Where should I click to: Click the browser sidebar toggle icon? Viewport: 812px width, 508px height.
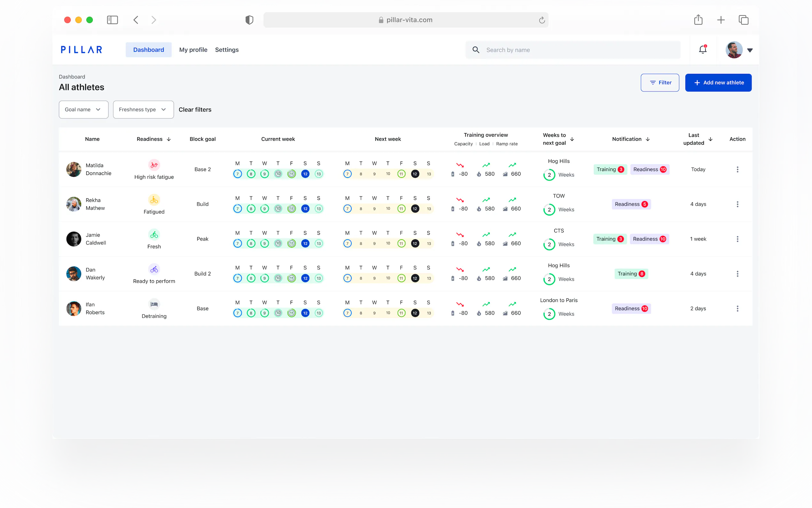[112, 20]
